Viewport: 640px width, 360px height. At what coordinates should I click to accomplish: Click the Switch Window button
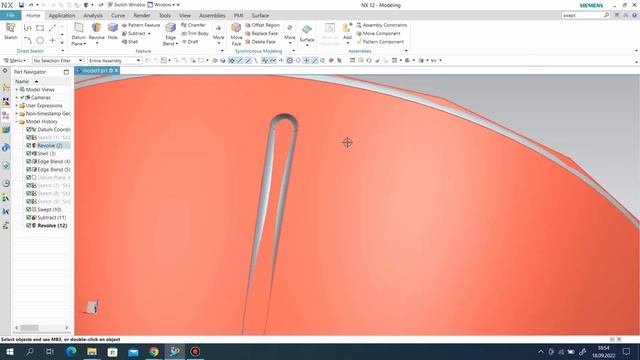(126, 5)
